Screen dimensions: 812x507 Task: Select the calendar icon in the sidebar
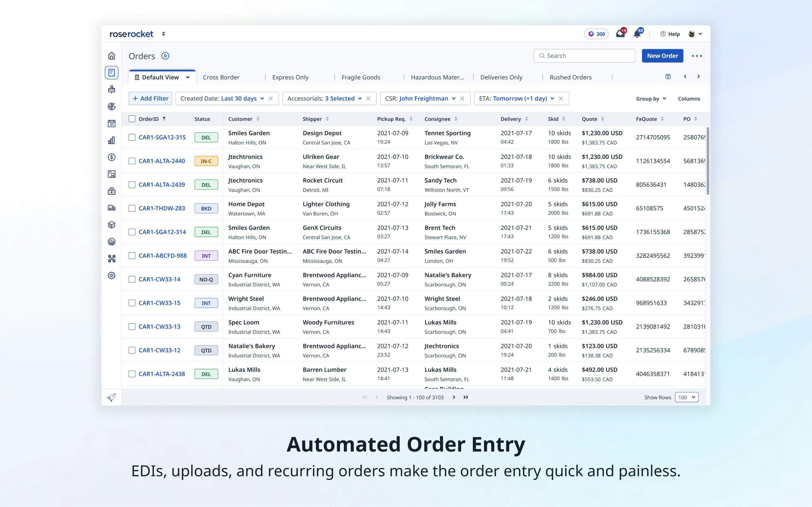[111, 123]
